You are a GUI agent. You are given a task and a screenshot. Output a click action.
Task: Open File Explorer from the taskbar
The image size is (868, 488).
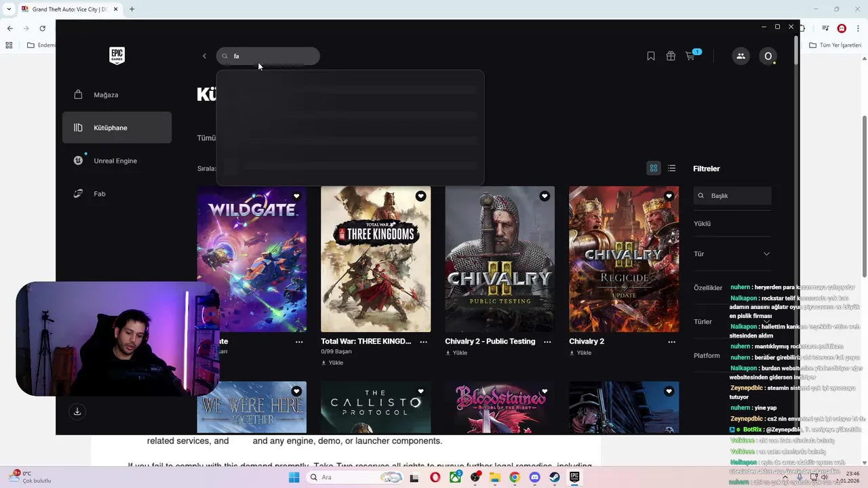[x=495, y=477]
